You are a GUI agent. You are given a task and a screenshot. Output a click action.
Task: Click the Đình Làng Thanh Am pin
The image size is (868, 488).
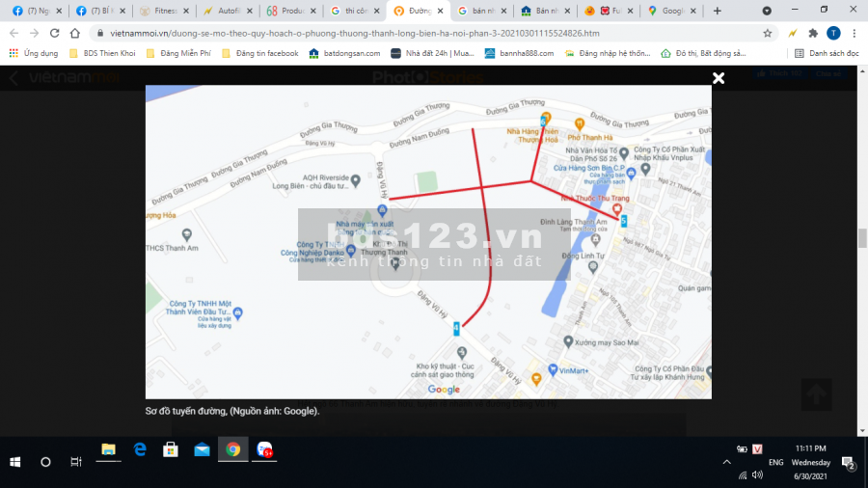pyautogui.click(x=596, y=239)
